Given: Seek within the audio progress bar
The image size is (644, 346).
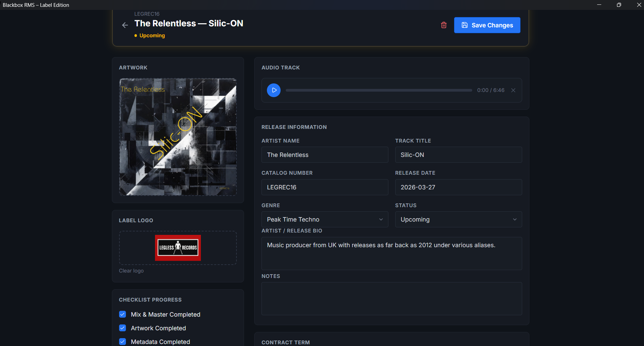Looking at the screenshot, I should 379,90.
